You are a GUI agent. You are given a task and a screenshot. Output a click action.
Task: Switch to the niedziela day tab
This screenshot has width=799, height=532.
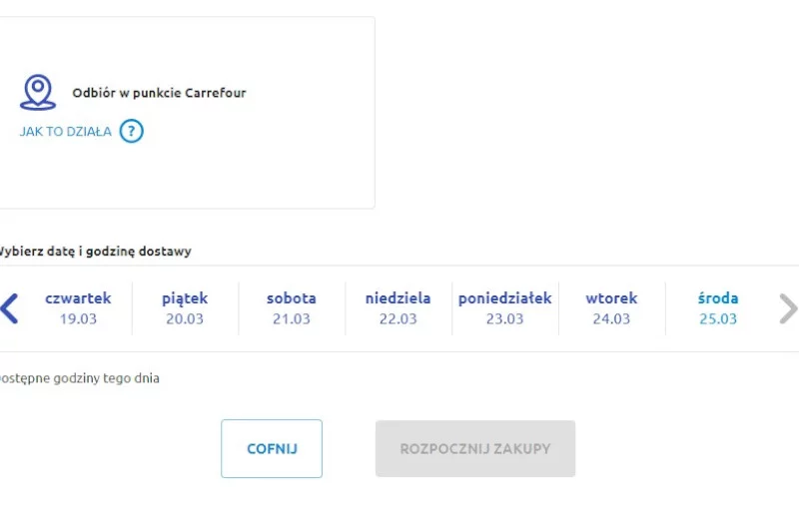click(x=398, y=308)
